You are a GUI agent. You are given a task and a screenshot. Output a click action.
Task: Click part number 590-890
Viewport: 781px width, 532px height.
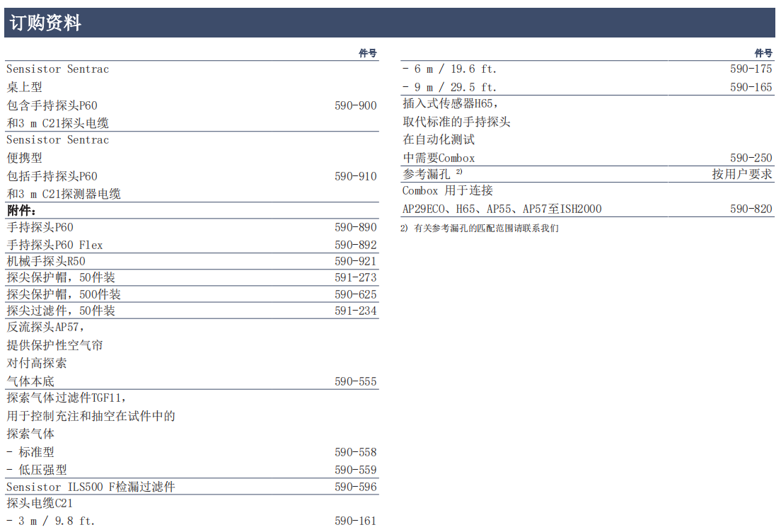(x=355, y=227)
